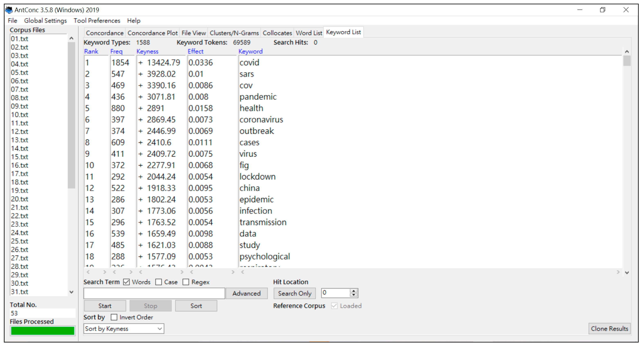
Task: Click the Search Only button
Action: 295,293
